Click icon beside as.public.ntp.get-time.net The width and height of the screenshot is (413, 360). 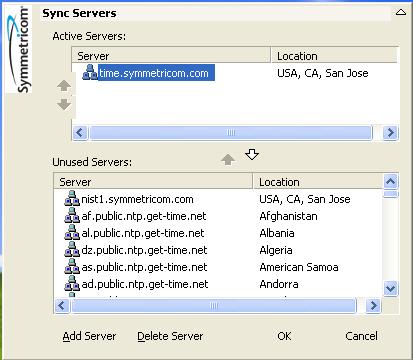click(72, 266)
